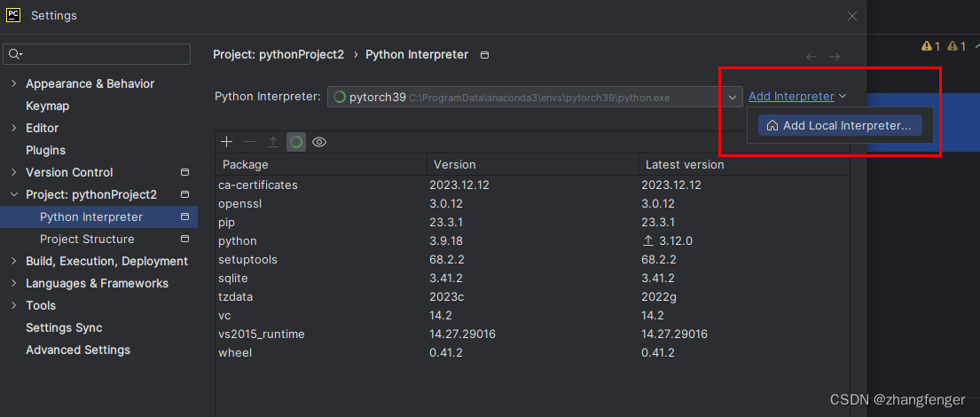This screenshot has width=980, height=417.
Task: Click the search magnifier icon in settings
Action: pyautogui.click(x=15, y=54)
